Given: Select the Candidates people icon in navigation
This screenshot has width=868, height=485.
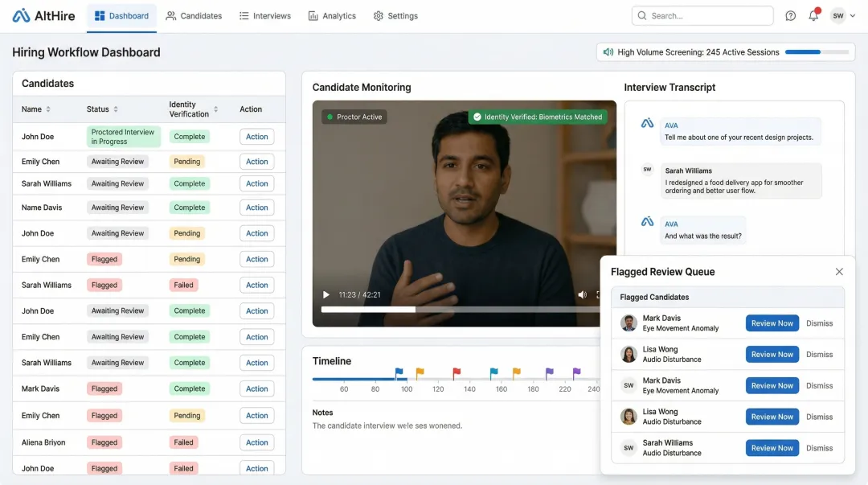Looking at the screenshot, I should pos(170,15).
